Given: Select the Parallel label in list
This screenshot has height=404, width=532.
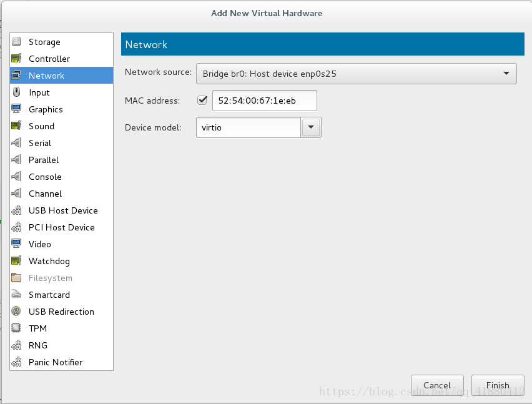Looking at the screenshot, I should coord(44,160).
